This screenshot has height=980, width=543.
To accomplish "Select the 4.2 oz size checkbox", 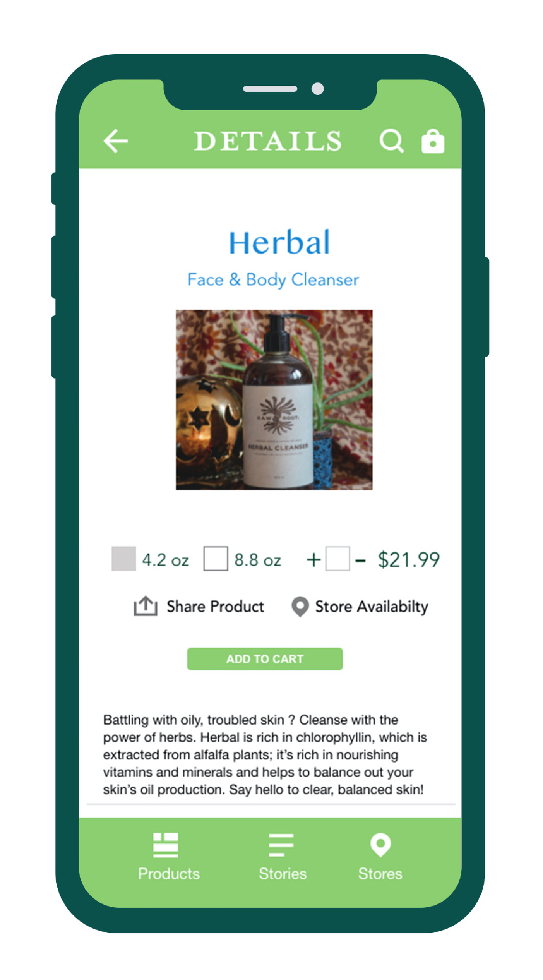I will point(123,559).
